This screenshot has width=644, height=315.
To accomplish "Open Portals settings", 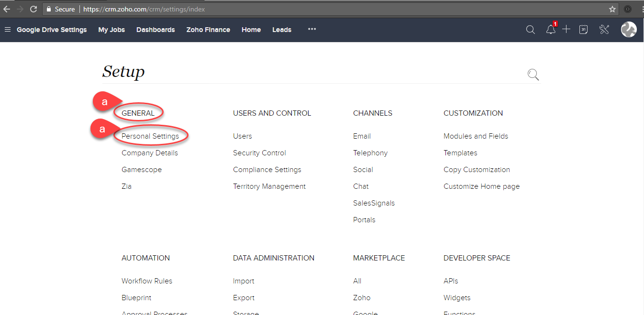I will (x=364, y=220).
